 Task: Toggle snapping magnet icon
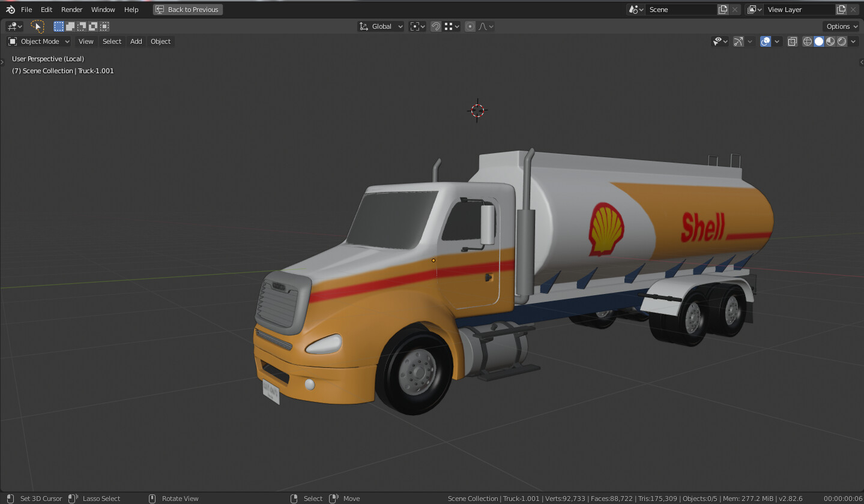tap(436, 26)
